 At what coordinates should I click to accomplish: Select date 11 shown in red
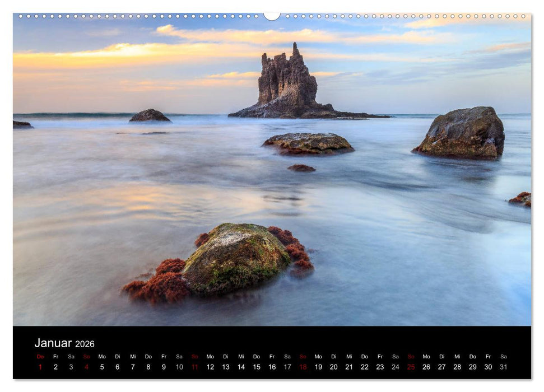(x=194, y=367)
